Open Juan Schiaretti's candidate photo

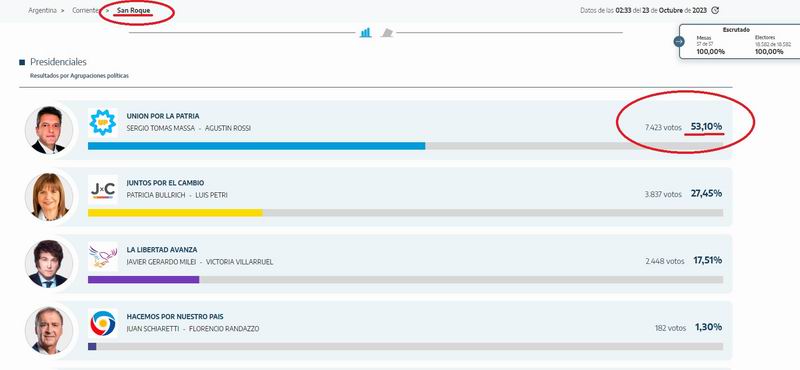click(49, 330)
